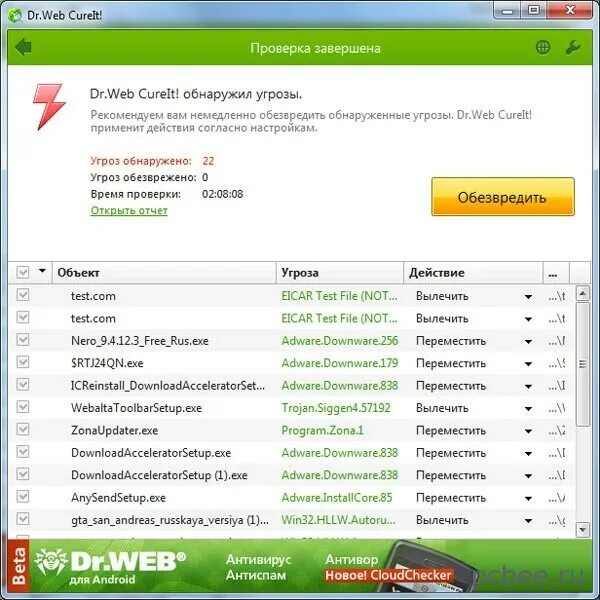Screen dimensions: 600x600
Task: Open action dropdown for DownloadAcceleratorSetup.exe
Action: (x=528, y=453)
